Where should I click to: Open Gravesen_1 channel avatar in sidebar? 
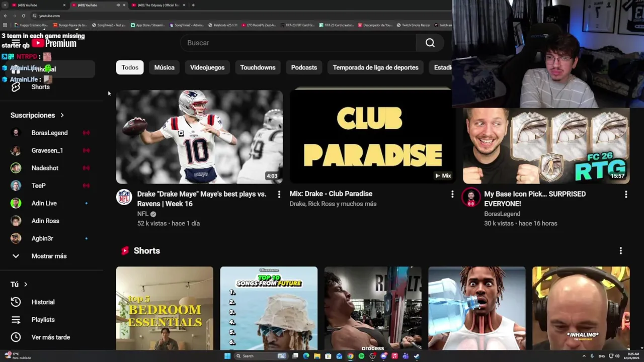pos(16,150)
